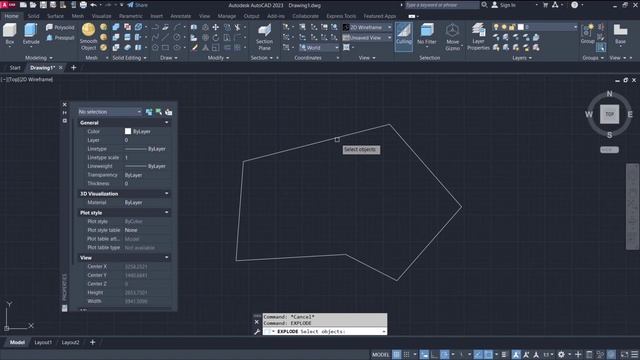Open the No selection dropdown in Properties
Screen dimensions: 640x360
coord(110,112)
